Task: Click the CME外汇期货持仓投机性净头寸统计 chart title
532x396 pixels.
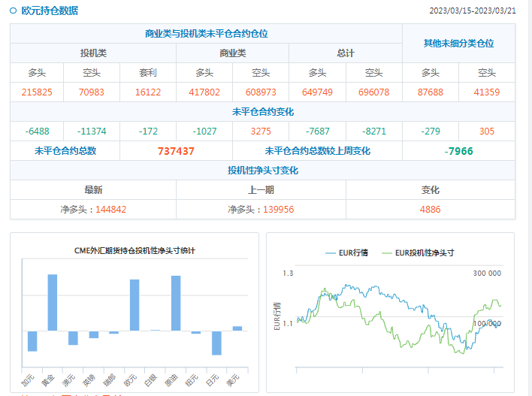Action: point(134,249)
